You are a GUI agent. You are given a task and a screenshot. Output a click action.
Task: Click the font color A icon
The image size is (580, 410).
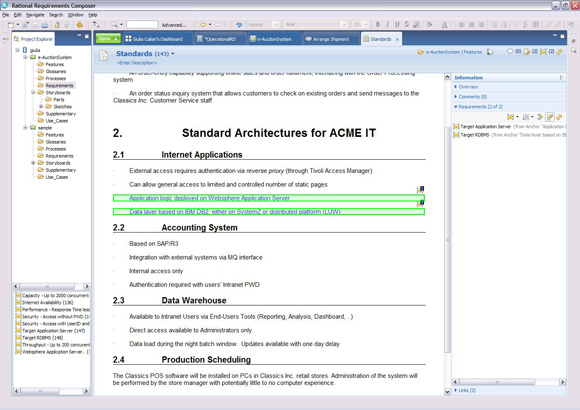click(445, 25)
